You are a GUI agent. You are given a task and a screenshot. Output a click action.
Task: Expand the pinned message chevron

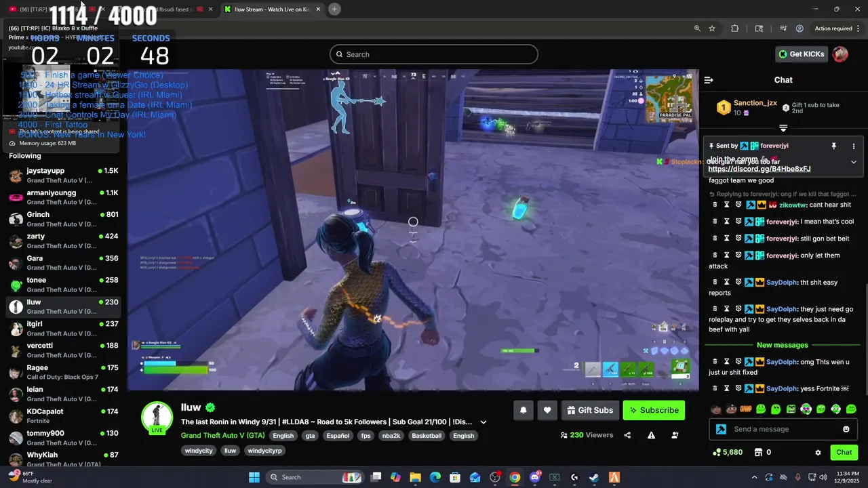point(854,162)
